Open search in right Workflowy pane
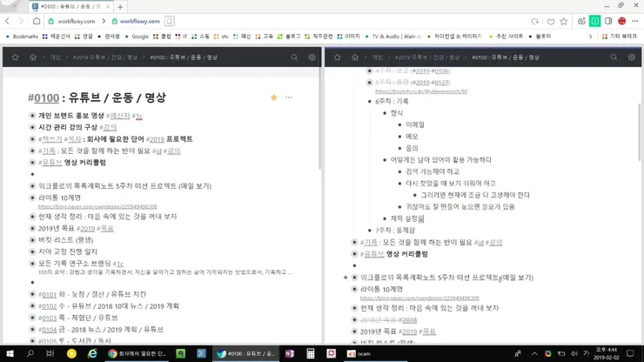 614,57
